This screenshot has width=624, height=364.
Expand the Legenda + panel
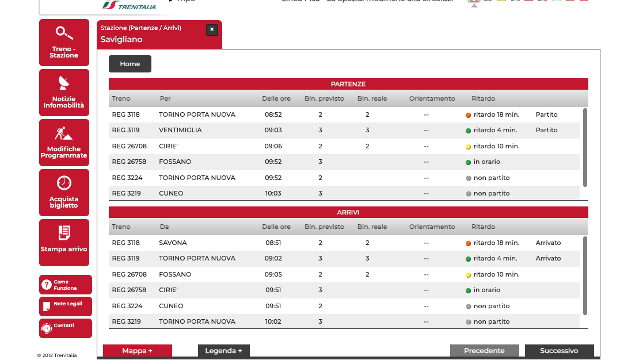(223, 351)
